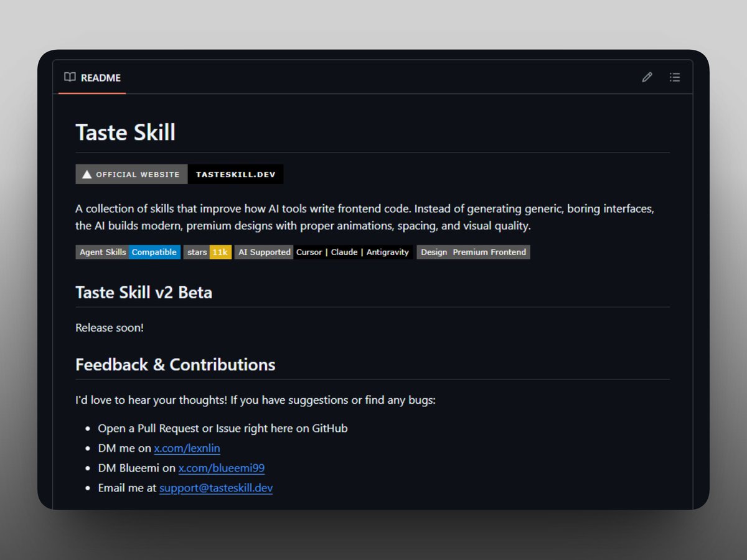Open the TASTESKILL.DEV badge link
Viewport: 747px width, 560px height.
click(235, 174)
